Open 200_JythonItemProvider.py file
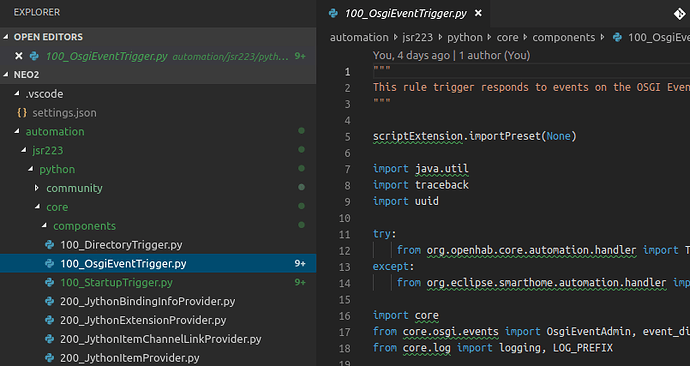Image resolution: width=690 pixels, height=366 pixels. point(130,358)
